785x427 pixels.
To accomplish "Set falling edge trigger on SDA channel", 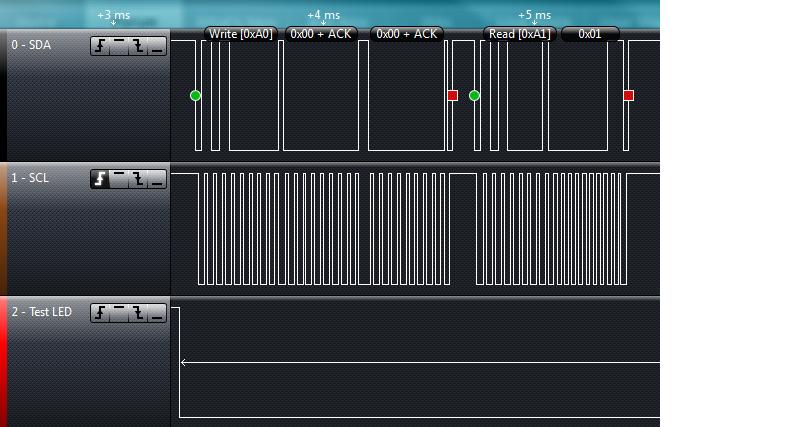I will click(x=138, y=46).
